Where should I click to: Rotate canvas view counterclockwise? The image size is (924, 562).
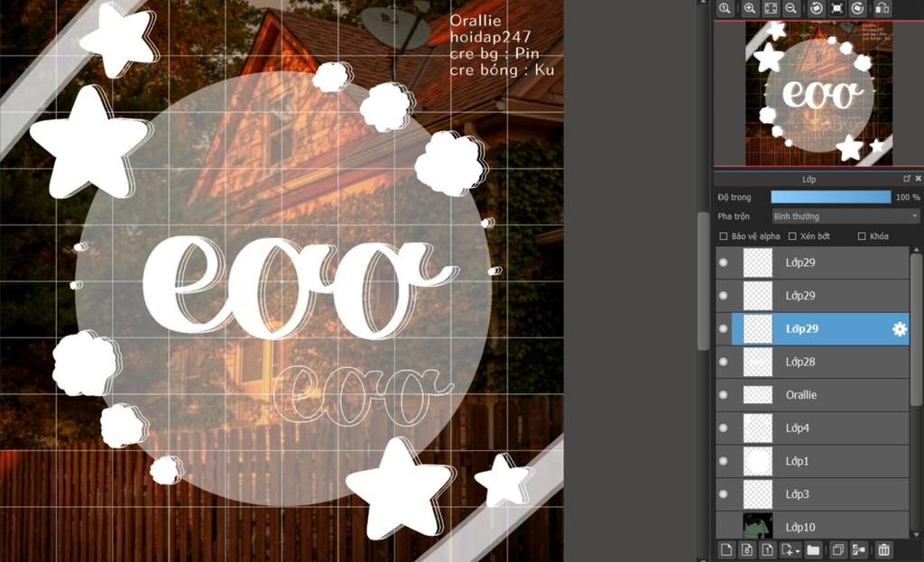(x=816, y=8)
